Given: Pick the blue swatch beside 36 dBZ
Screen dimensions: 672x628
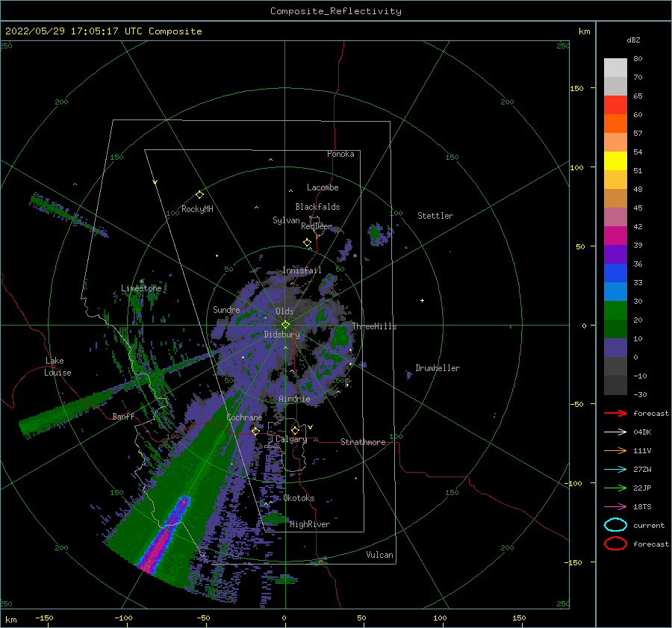Looking at the screenshot, I should [615, 273].
